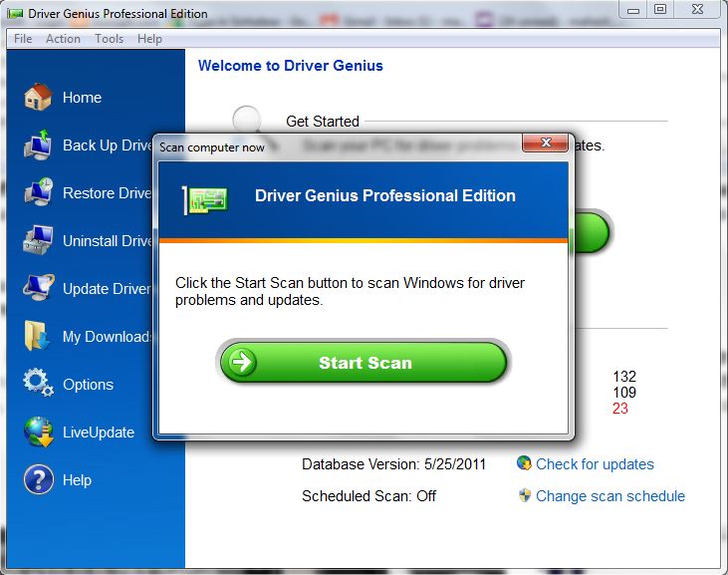728x575 pixels.
Task: Click the Home house icon in sidebar
Action: point(38,97)
